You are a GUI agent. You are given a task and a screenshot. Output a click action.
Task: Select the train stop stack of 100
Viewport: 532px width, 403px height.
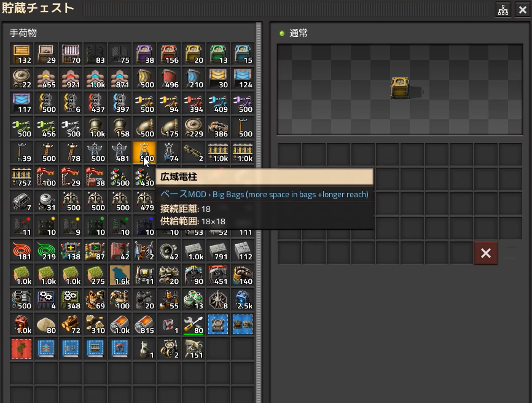(x=46, y=177)
